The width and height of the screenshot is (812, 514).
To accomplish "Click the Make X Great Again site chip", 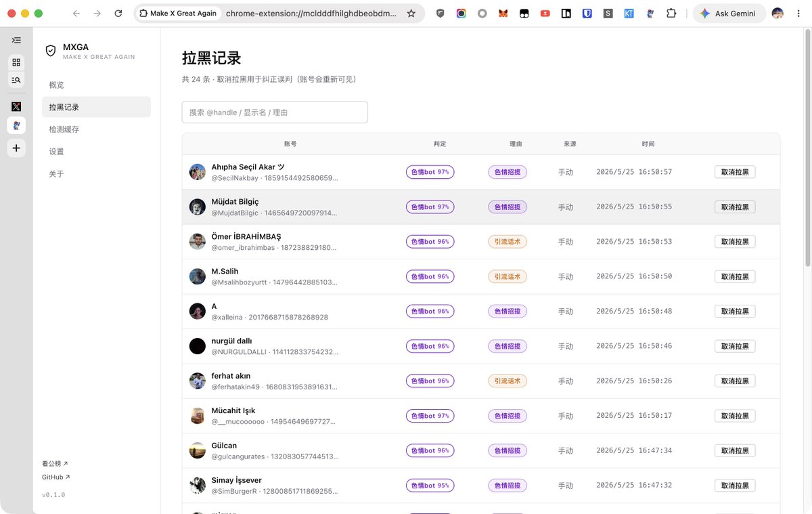I will click(x=179, y=14).
